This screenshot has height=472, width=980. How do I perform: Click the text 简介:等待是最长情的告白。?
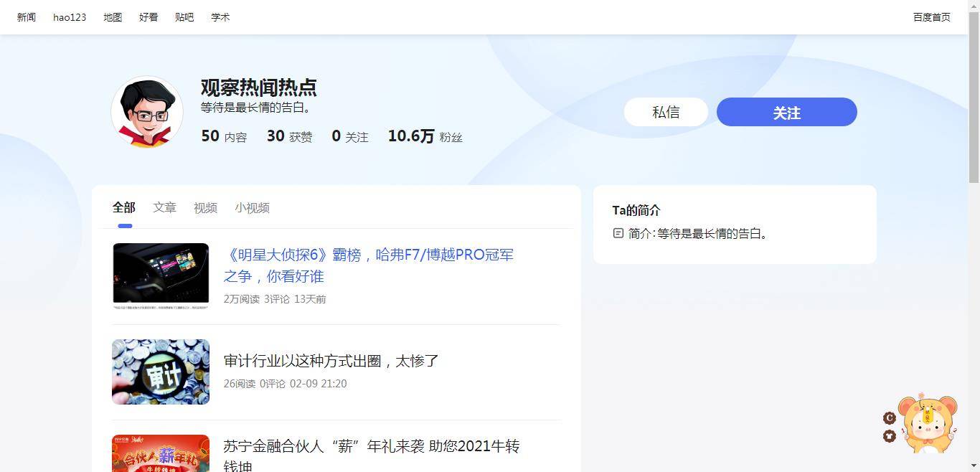699,233
